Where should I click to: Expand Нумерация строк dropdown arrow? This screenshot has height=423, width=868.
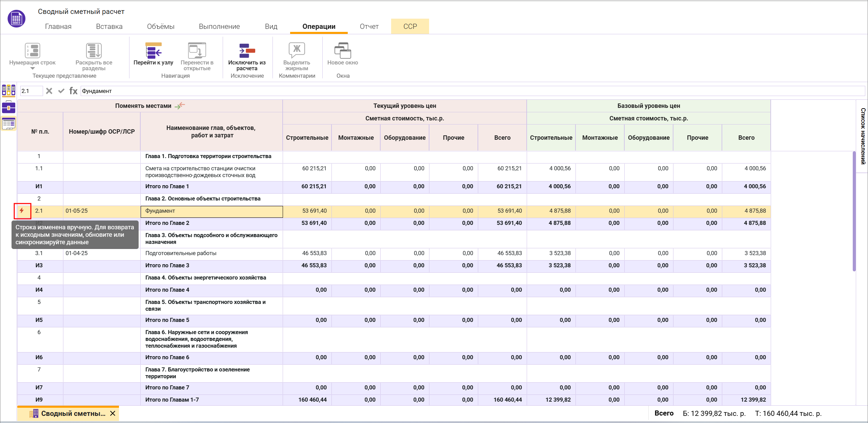tap(33, 69)
